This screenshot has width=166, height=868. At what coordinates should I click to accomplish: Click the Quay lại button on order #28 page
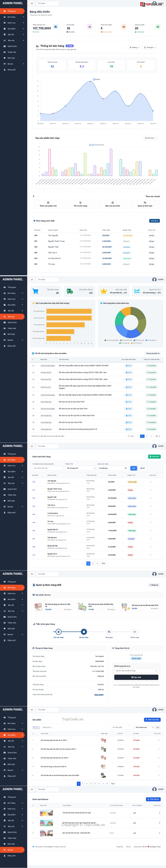154,585
